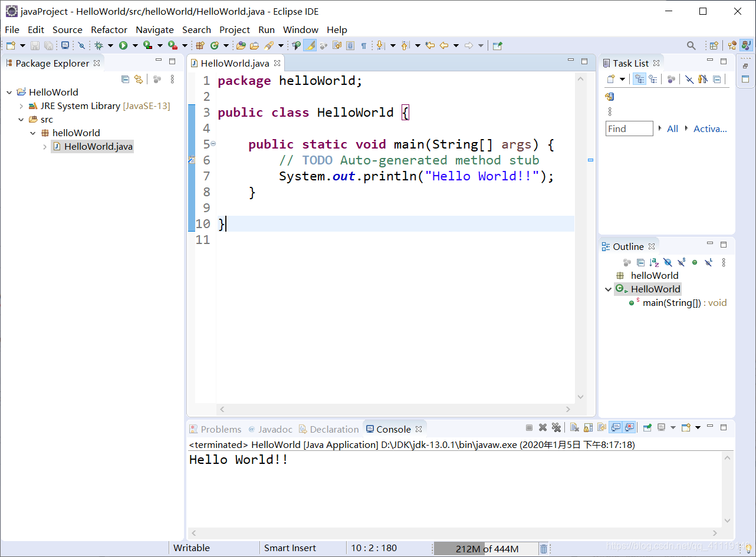756x557 pixels.
Task: Open the New Task dropdown arrow
Action: point(622,79)
